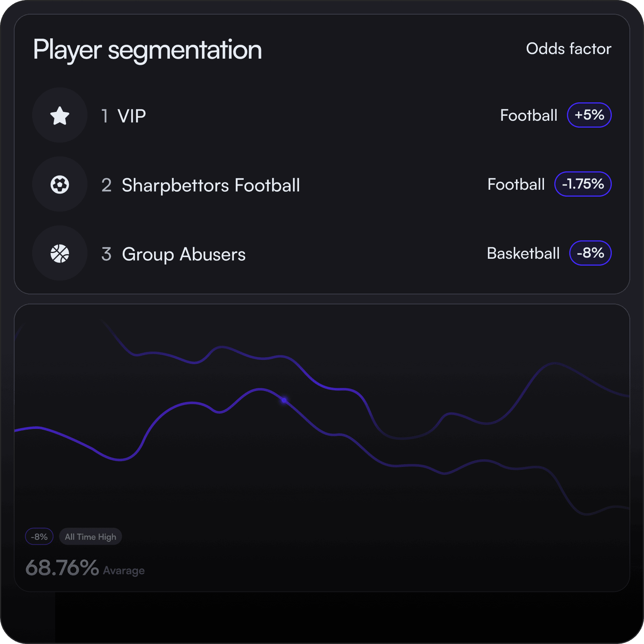Click the football icon for Sharpbettors
644x644 pixels.
[x=60, y=184]
